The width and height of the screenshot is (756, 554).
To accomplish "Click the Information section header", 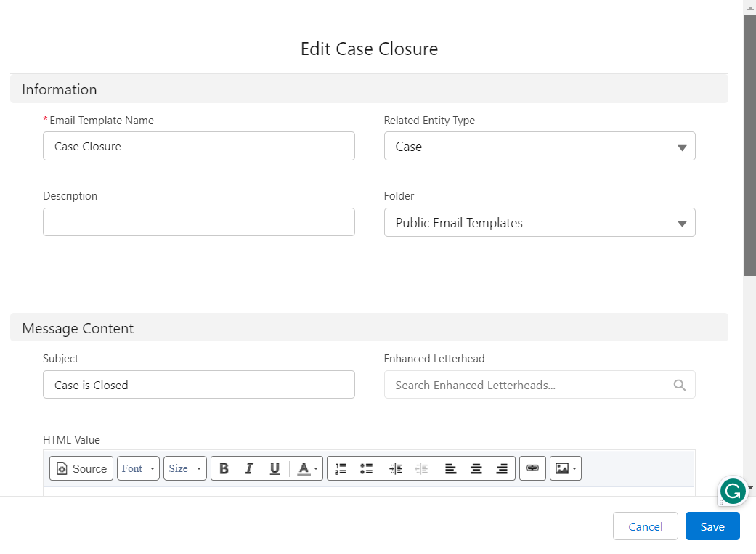I will 369,89.
